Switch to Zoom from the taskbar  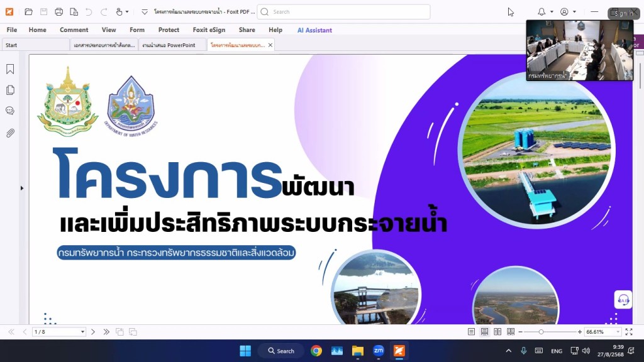point(378,351)
